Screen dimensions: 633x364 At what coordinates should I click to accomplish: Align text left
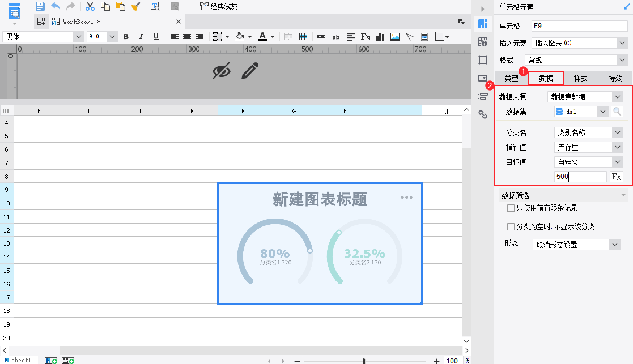click(x=174, y=37)
